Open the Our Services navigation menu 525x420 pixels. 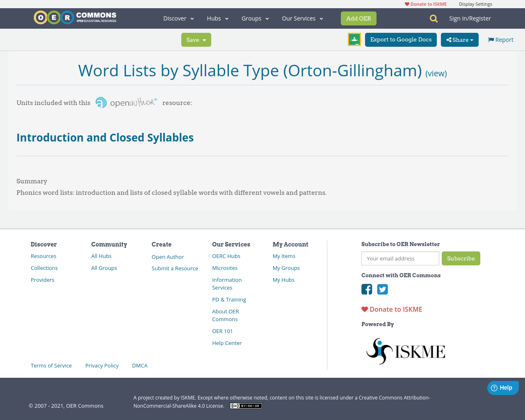[x=302, y=18]
